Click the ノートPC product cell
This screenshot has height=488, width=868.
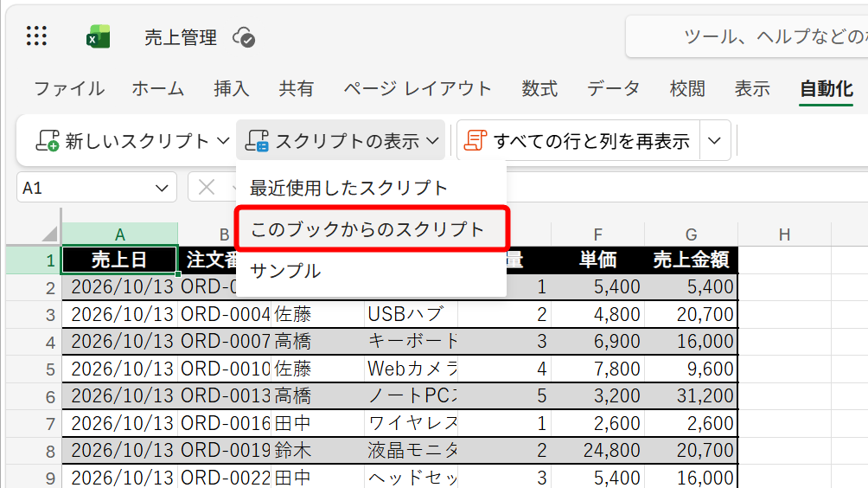coord(411,396)
